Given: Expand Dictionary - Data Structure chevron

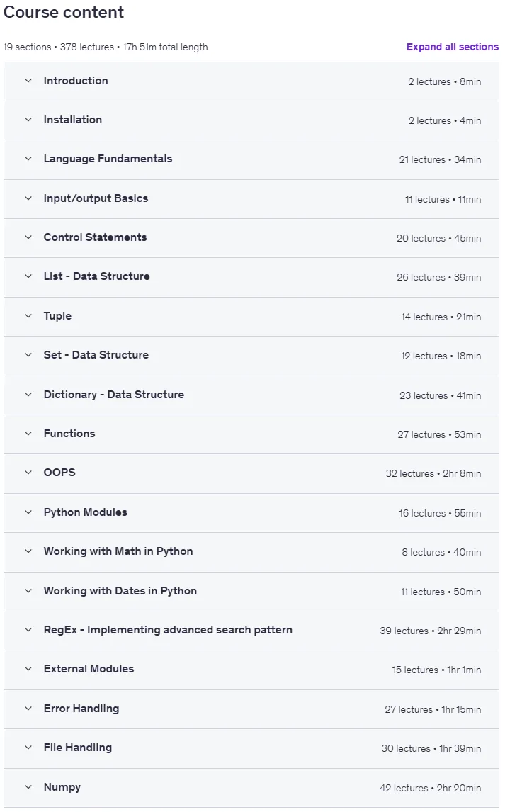Looking at the screenshot, I should pos(28,395).
